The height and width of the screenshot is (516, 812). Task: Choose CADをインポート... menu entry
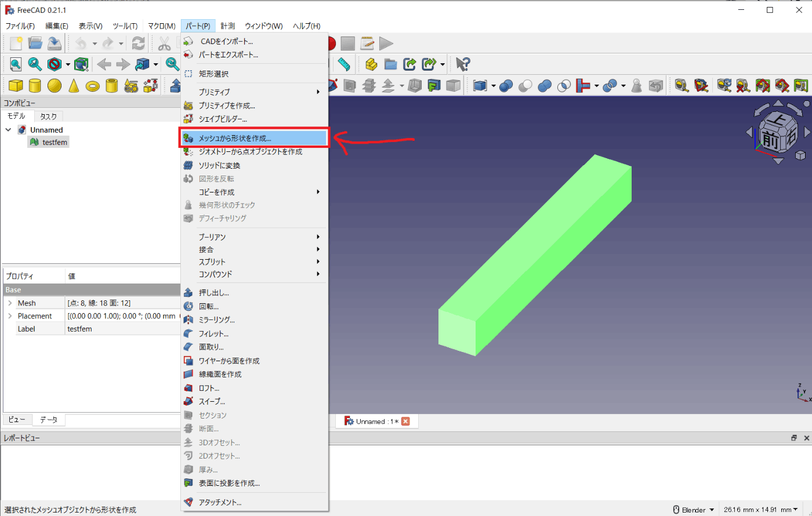(255, 41)
